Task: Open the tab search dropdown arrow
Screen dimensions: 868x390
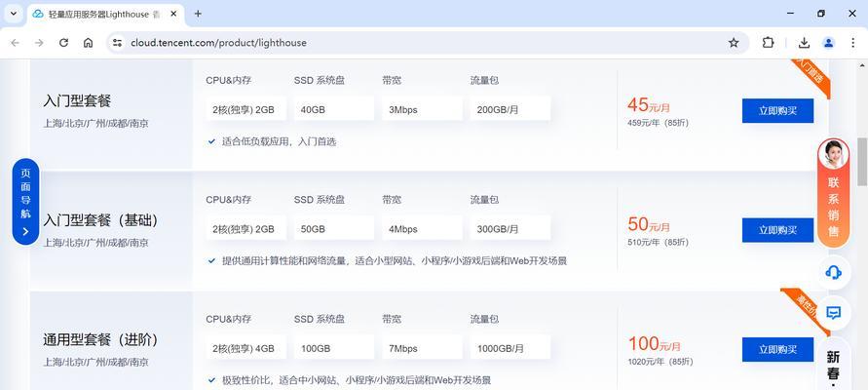Action: click(x=14, y=14)
